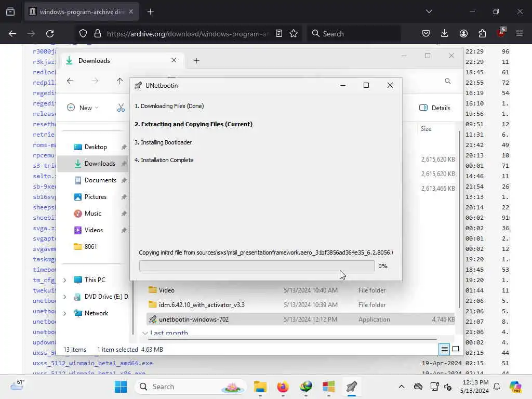Click archive.org URL address field

point(188,34)
